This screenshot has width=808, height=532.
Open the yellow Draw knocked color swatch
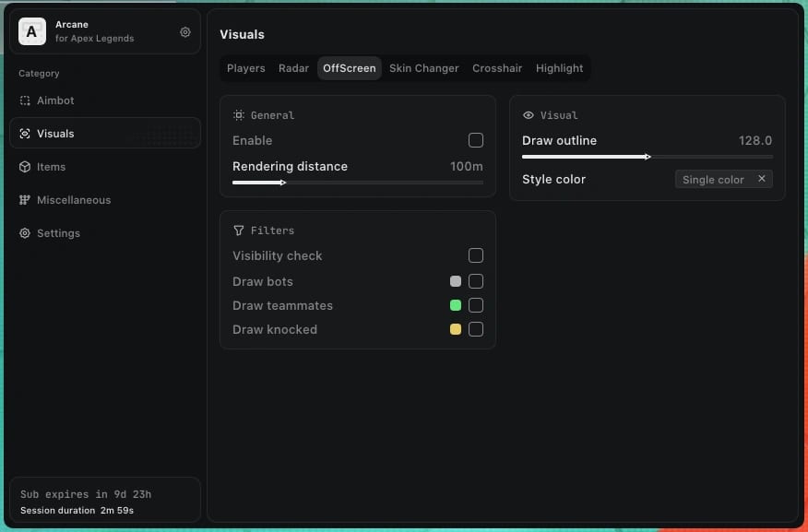(456, 329)
